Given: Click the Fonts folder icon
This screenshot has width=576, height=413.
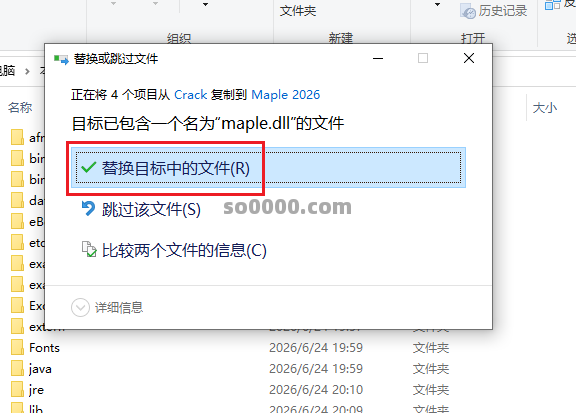Looking at the screenshot, I should pyautogui.click(x=17, y=347).
